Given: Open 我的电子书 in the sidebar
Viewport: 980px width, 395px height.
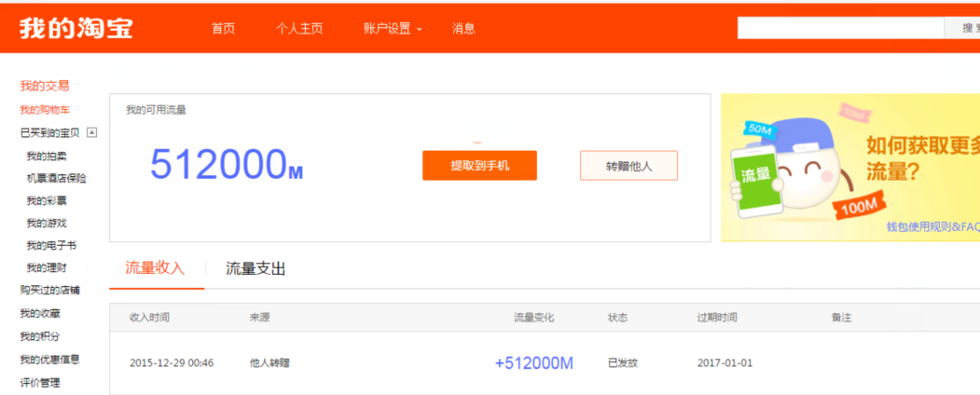Looking at the screenshot, I should click(51, 246).
